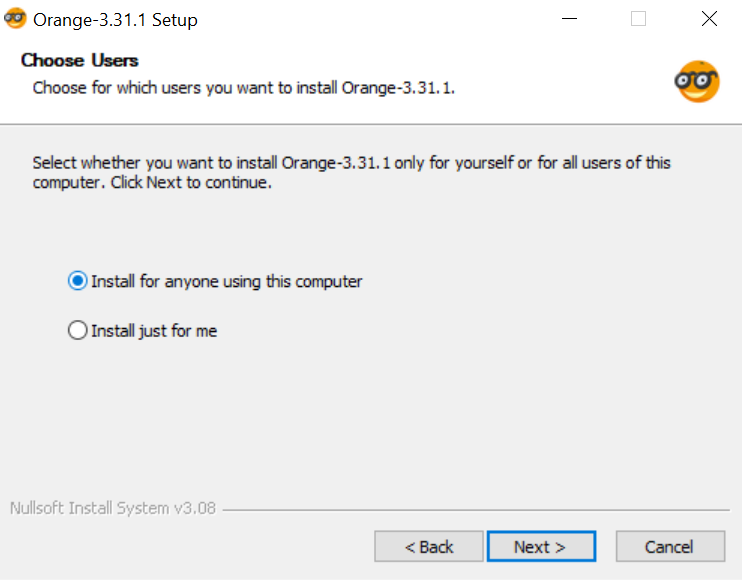
Task: Click the header subtitle under "Choose Users"
Action: [x=244, y=88]
